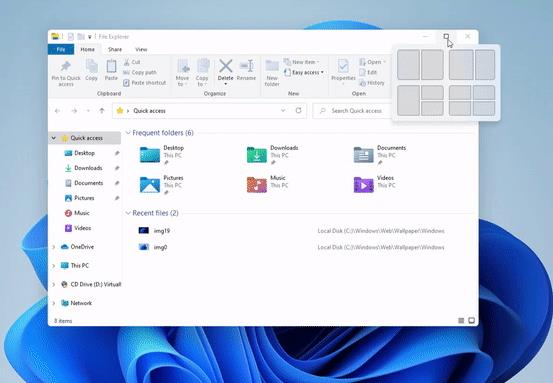
Task: Open recent locations dropdown arrow
Action: point(88,111)
